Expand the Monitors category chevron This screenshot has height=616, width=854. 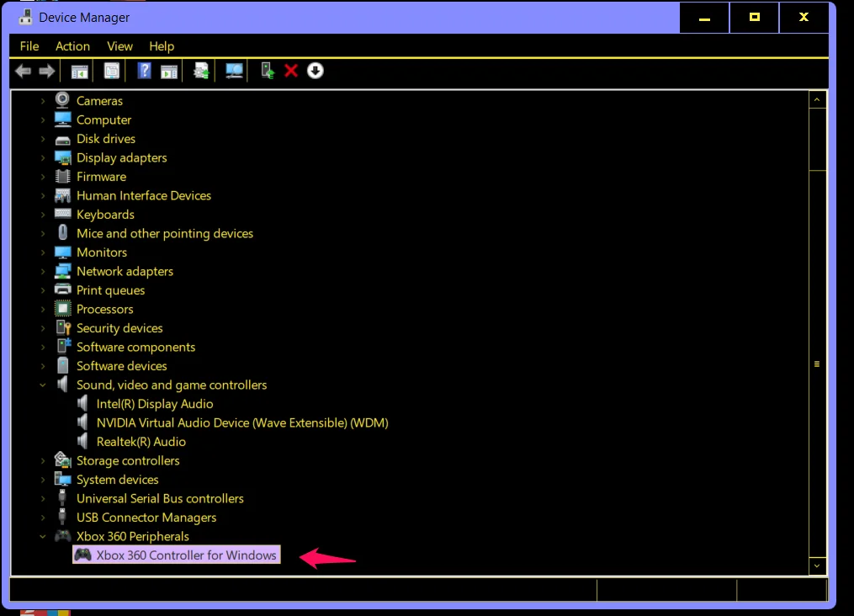(43, 252)
